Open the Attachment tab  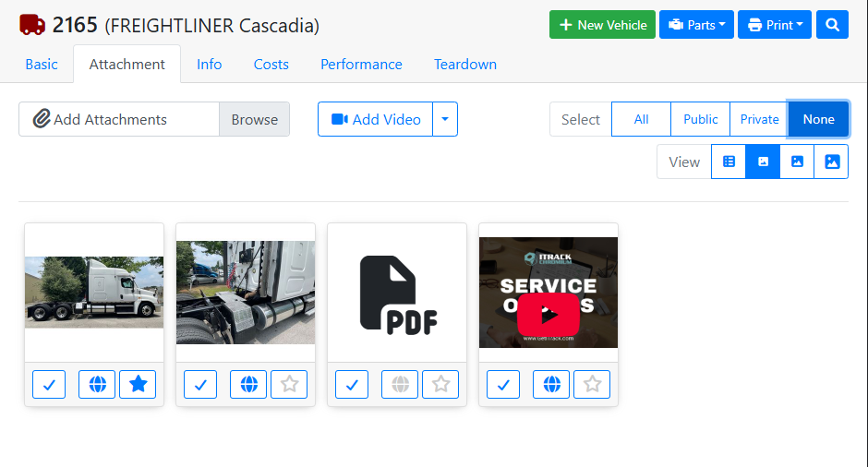127,65
